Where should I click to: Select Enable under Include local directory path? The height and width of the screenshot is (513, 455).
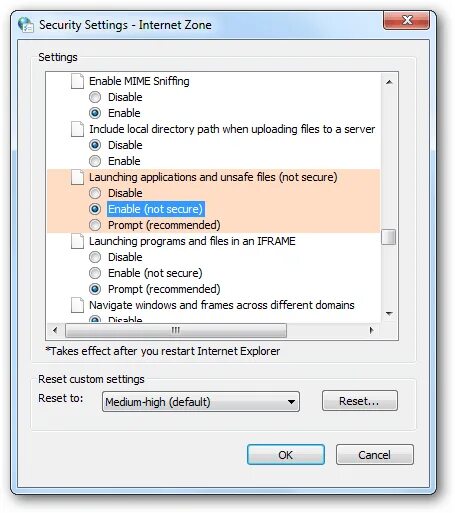point(95,161)
